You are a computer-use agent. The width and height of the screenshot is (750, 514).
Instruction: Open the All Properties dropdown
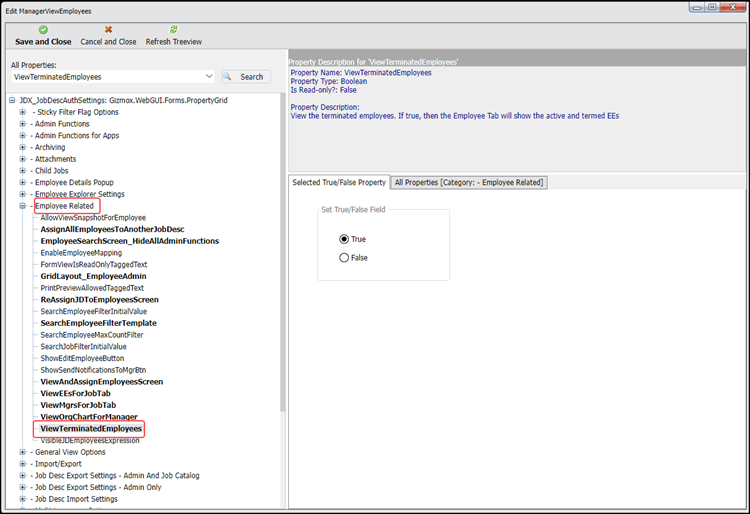click(x=208, y=76)
